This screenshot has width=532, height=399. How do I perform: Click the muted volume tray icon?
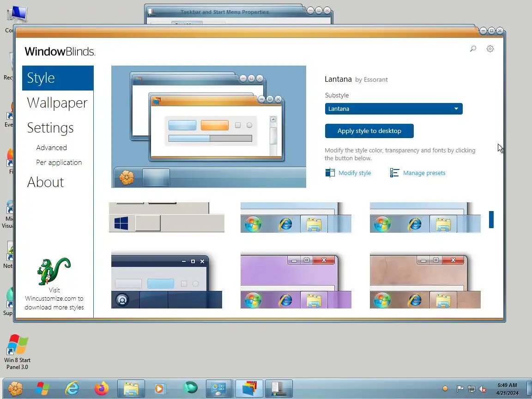[482, 389]
